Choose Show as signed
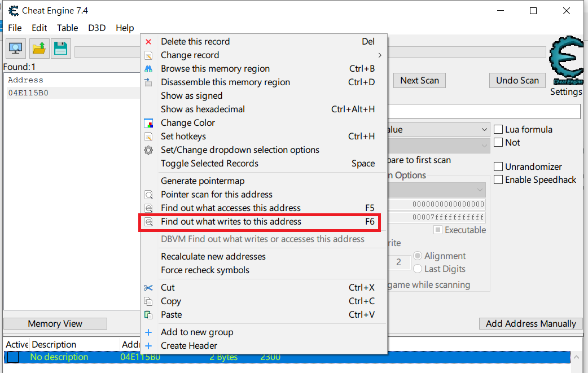Image resolution: width=588 pixels, height=373 pixels. pos(264,96)
